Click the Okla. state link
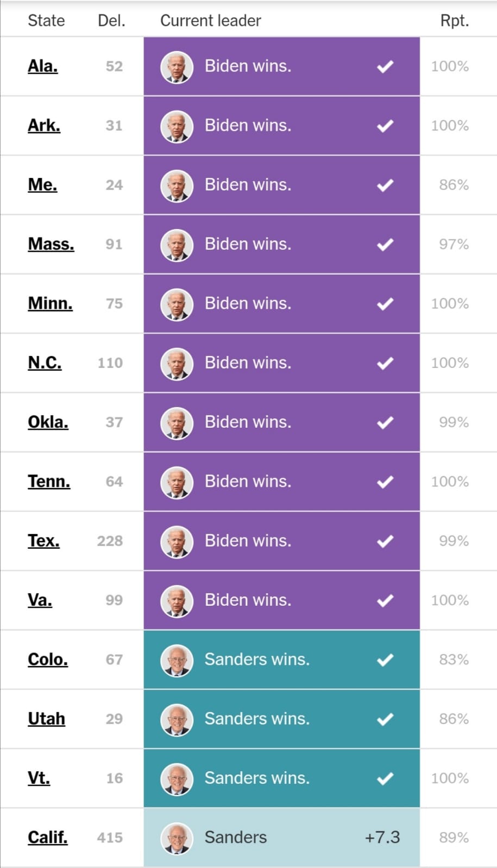Viewport: 497px width, 868px height. [48, 422]
